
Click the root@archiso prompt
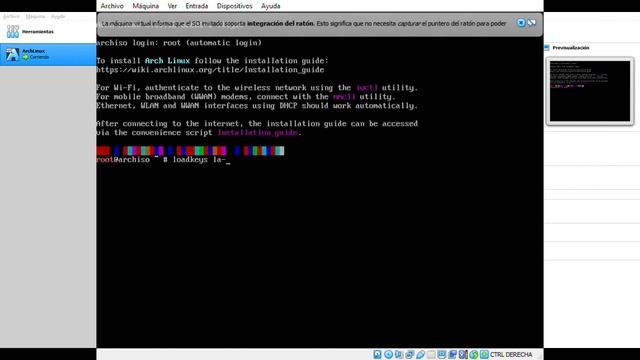[x=123, y=160]
